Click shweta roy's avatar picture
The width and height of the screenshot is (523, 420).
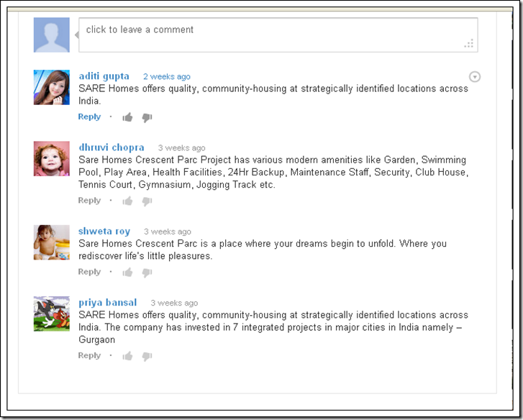[52, 242]
